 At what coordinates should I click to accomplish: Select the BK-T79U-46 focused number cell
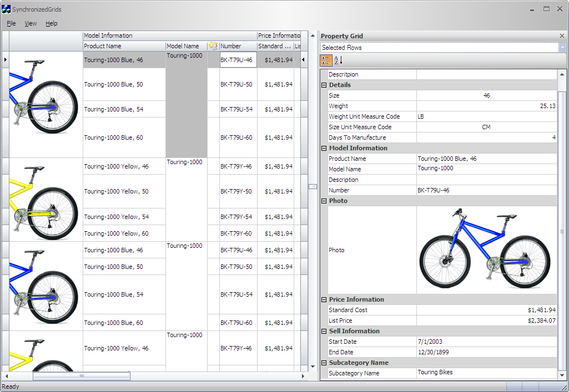[238, 60]
